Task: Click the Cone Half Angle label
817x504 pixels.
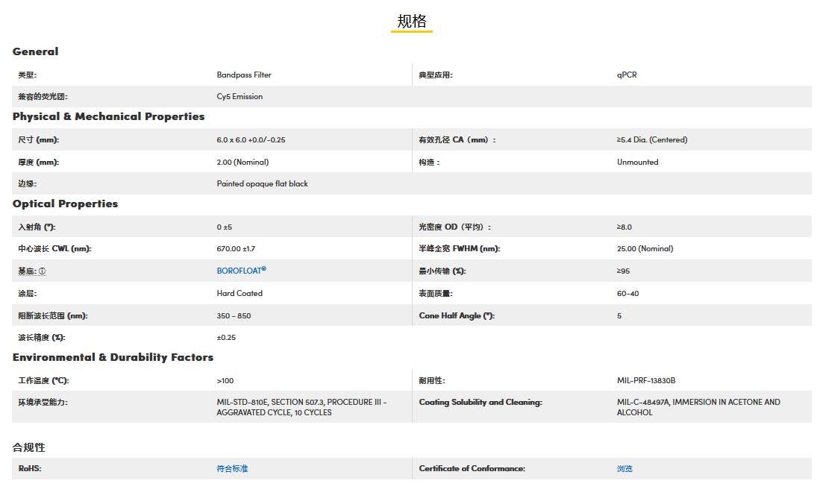Action: [457, 316]
